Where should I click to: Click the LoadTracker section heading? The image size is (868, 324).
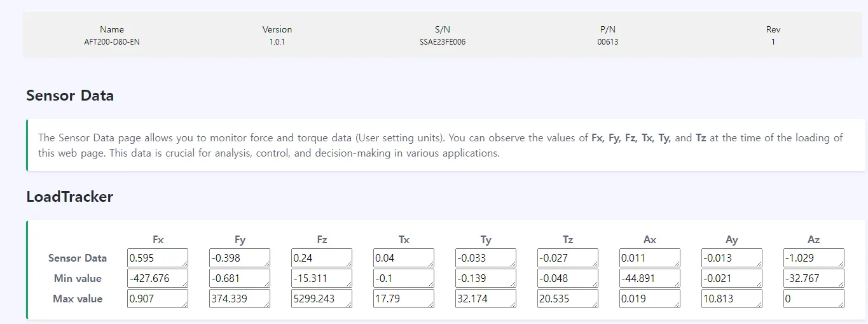pos(70,197)
